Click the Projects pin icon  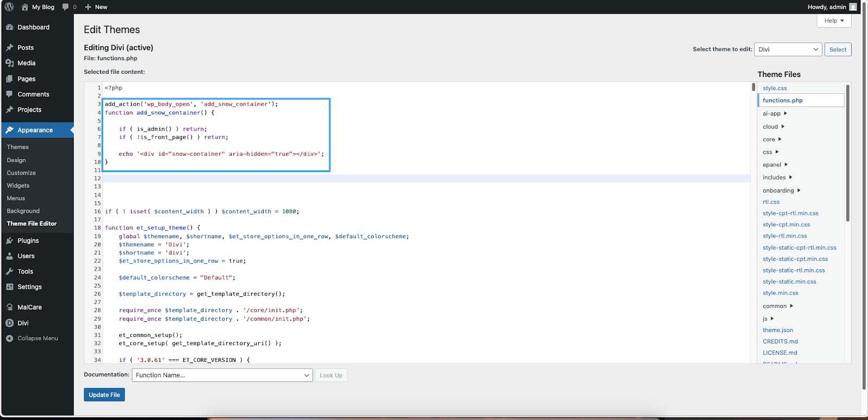tap(10, 110)
